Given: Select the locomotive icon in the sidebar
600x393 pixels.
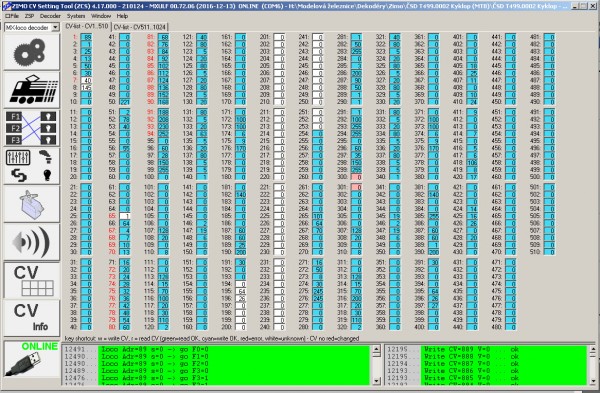Looking at the screenshot, I should (32, 90).
